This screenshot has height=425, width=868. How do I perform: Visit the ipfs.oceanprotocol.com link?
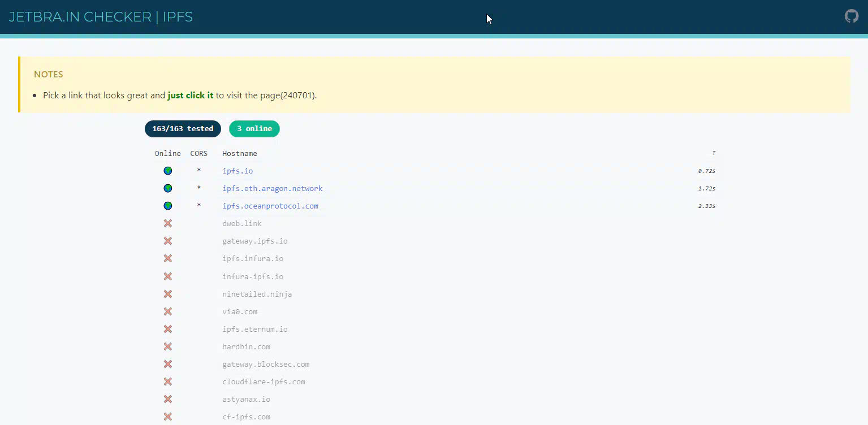click(x=270, y=206)
